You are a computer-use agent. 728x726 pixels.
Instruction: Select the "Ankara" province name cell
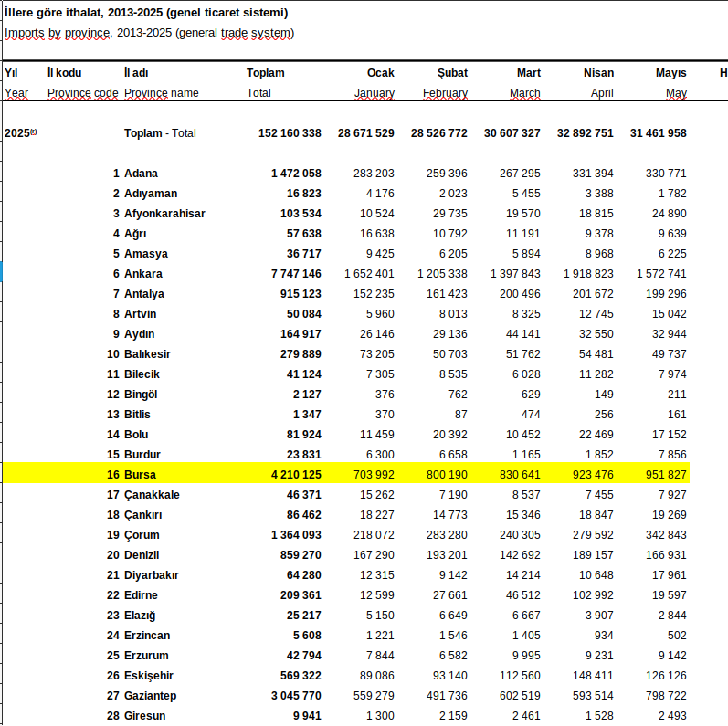click(x=143, y=274)
